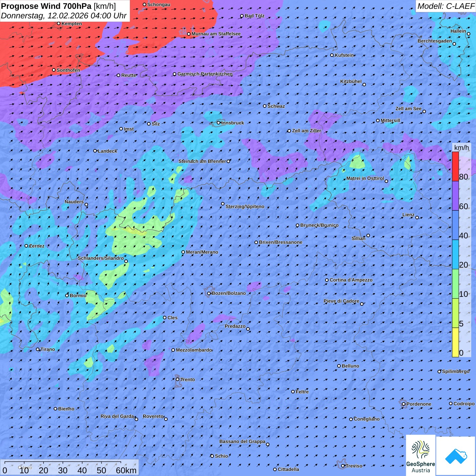This screenshot has width=476, height=476.
Task: Click the cyan 20 km/h legend swatch
Action: click(455, 255)
